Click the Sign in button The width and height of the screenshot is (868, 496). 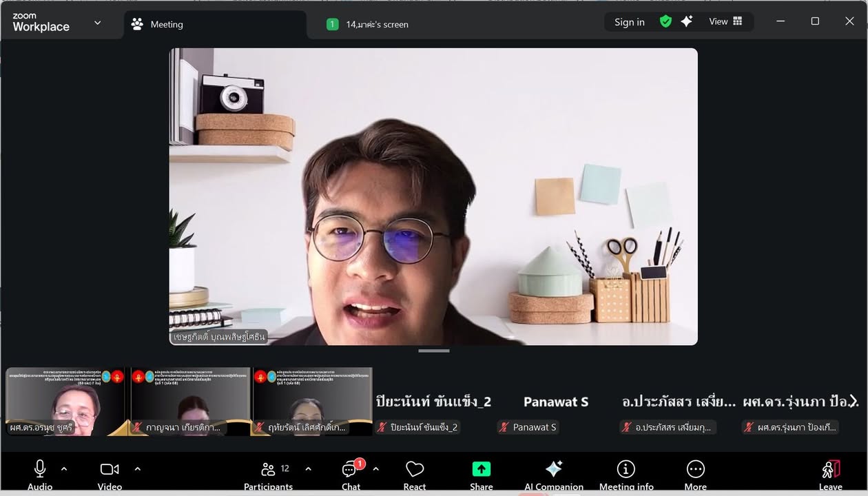(630, 22)
